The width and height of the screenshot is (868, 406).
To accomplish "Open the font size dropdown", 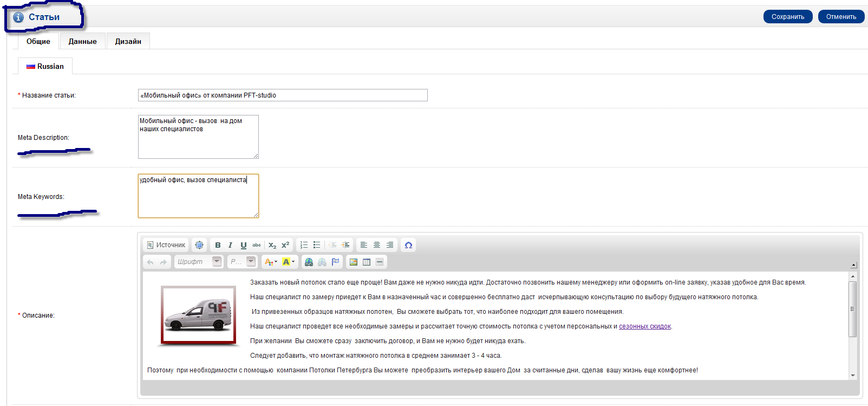I will 251,261.
